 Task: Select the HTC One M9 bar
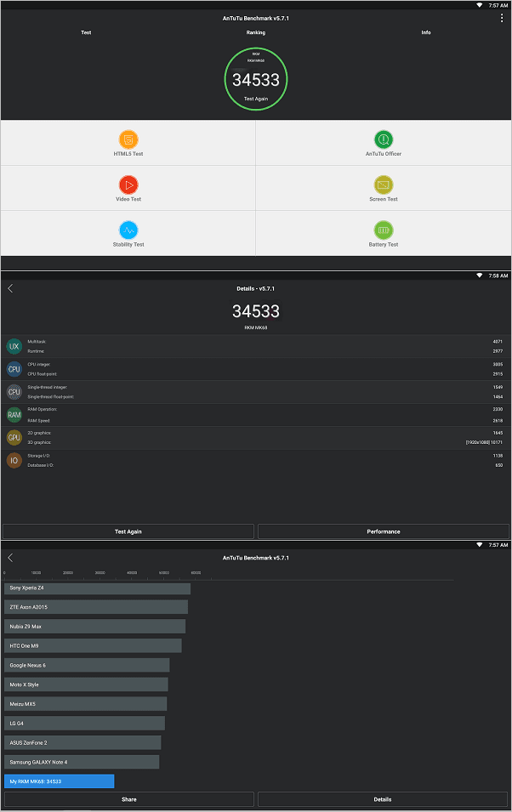tap(93, 645)
